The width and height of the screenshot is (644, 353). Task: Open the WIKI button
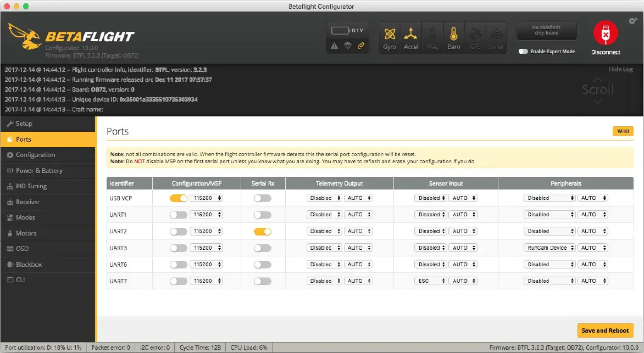click(623, 131)
